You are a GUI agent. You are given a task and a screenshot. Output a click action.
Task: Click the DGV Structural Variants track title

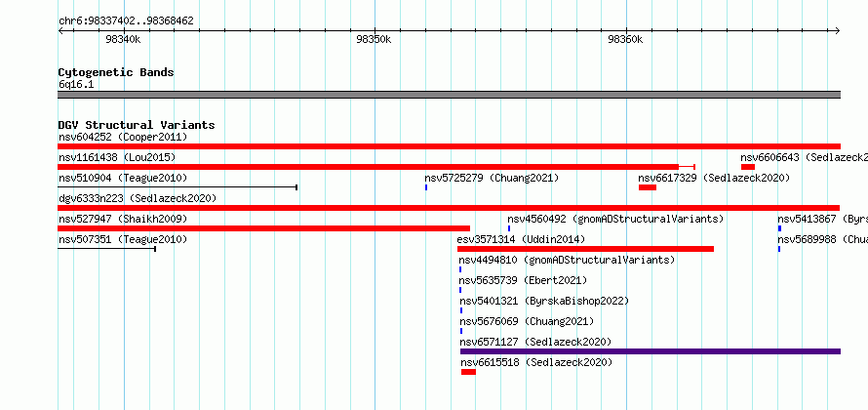pos(137,125)
